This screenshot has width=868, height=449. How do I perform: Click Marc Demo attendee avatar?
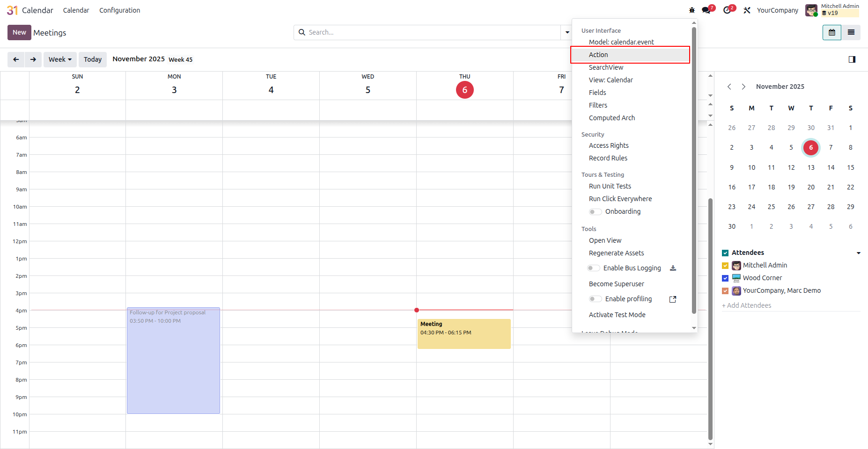(736, 291)
